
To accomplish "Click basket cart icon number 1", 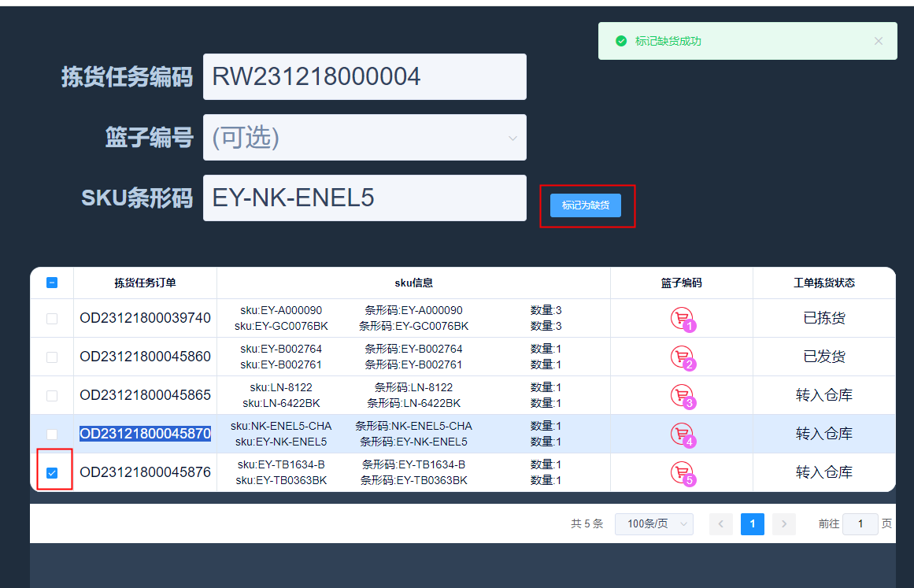I will click(681, 318).
